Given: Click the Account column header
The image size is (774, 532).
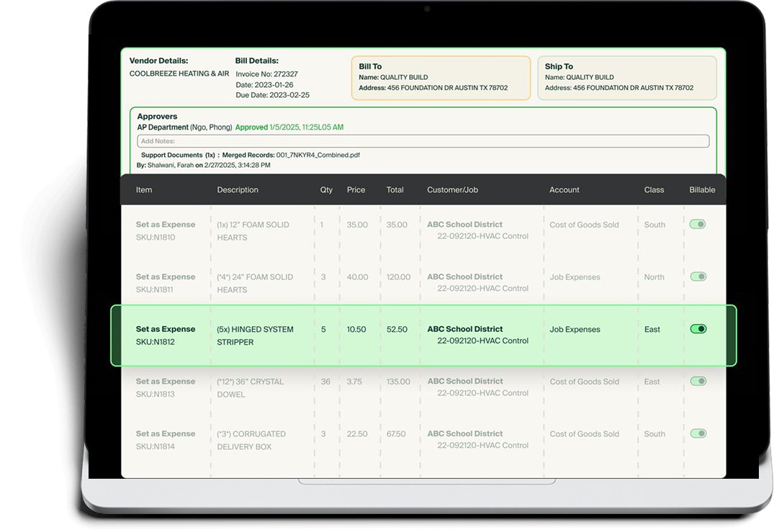Looking at the screenshot, I should (564, 190).
